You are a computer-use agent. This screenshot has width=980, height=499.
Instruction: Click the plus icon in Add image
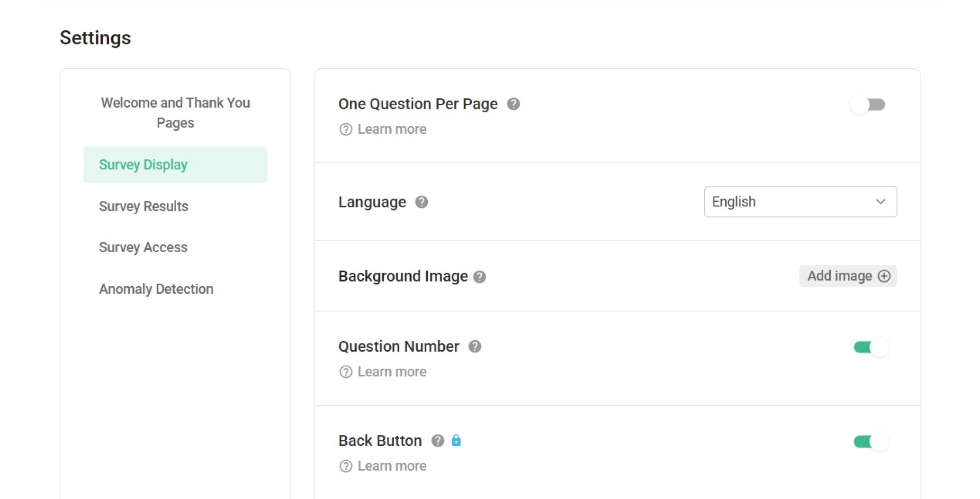click(884, 276)
